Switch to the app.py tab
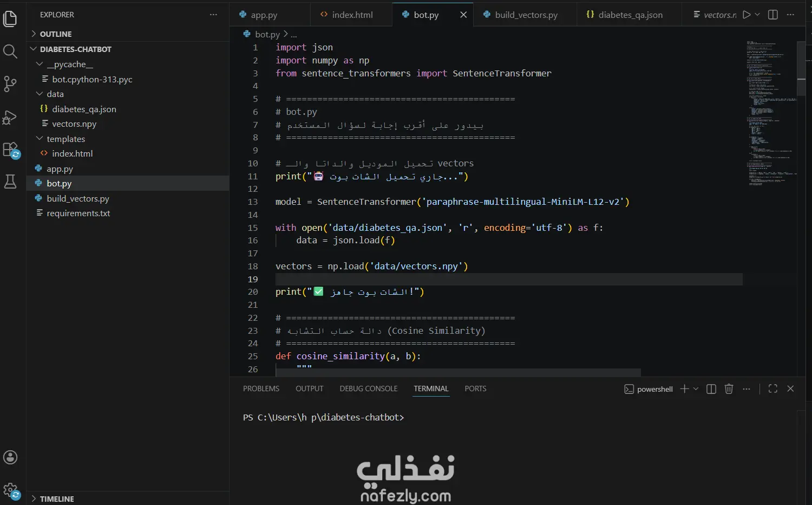The width and height of the screenshot is (812, 505). [x=264, y=15]
